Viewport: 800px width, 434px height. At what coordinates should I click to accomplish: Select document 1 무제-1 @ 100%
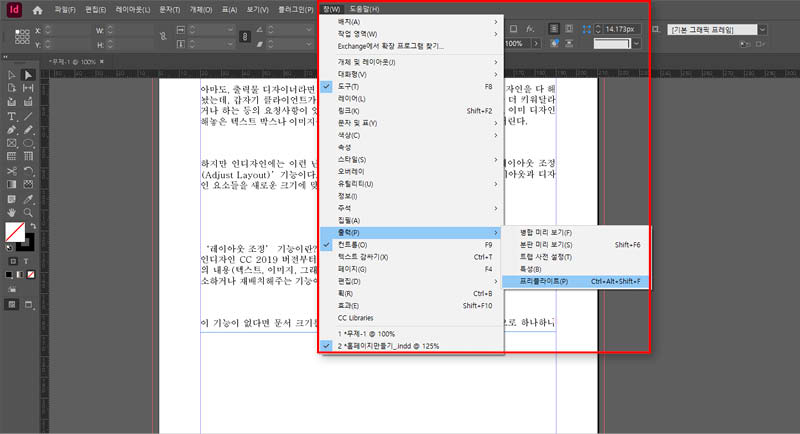pyautogui.click(x=411, y=334)
